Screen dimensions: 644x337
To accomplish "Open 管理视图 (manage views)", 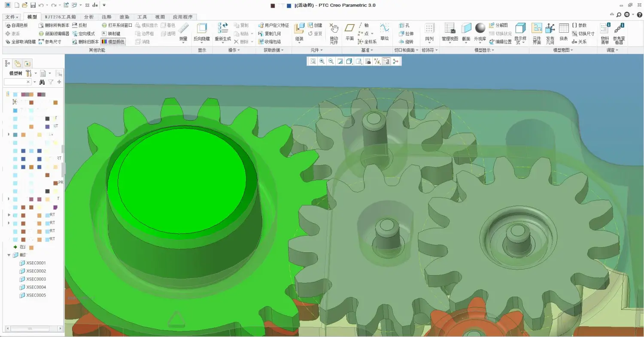I will 450,33.
